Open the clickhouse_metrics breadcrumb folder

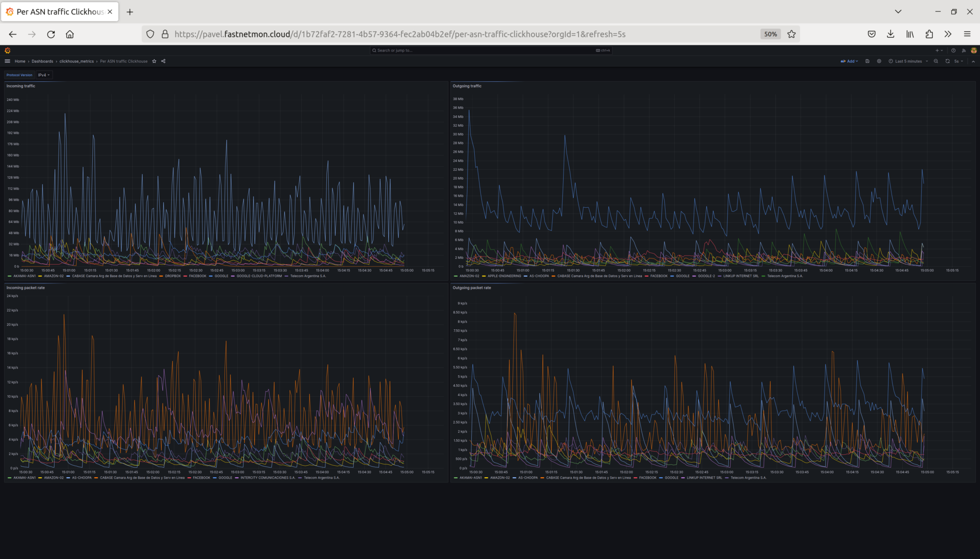77,61
